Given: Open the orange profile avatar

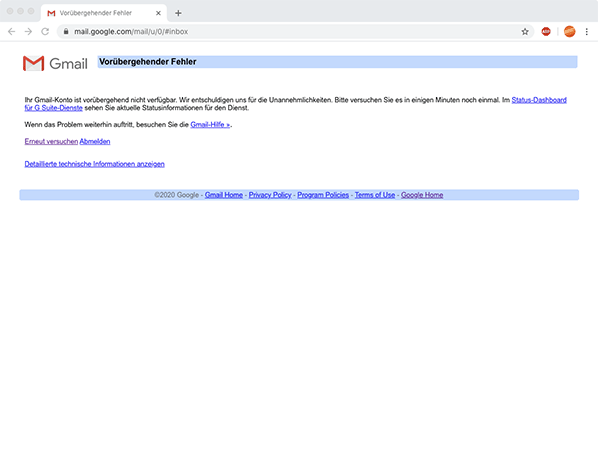Looking at the screenshot, I should pyautogui.click(x=569, y=32).
